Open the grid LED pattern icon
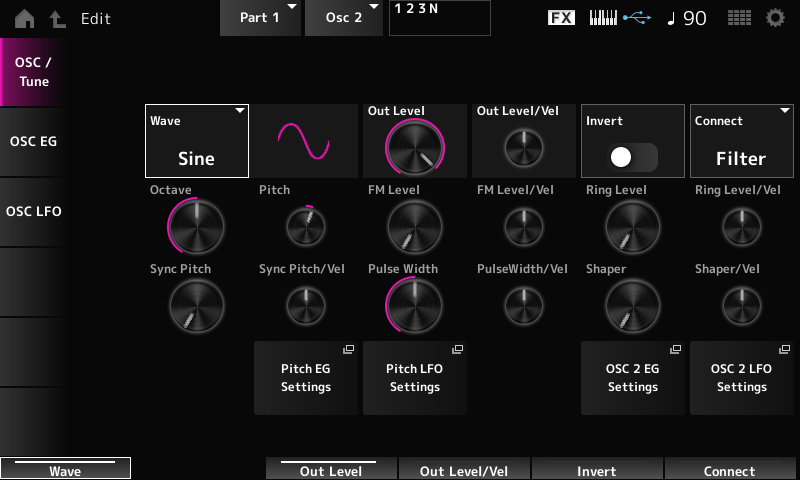The width and height of the screenshot is (800, 480). 739,18
